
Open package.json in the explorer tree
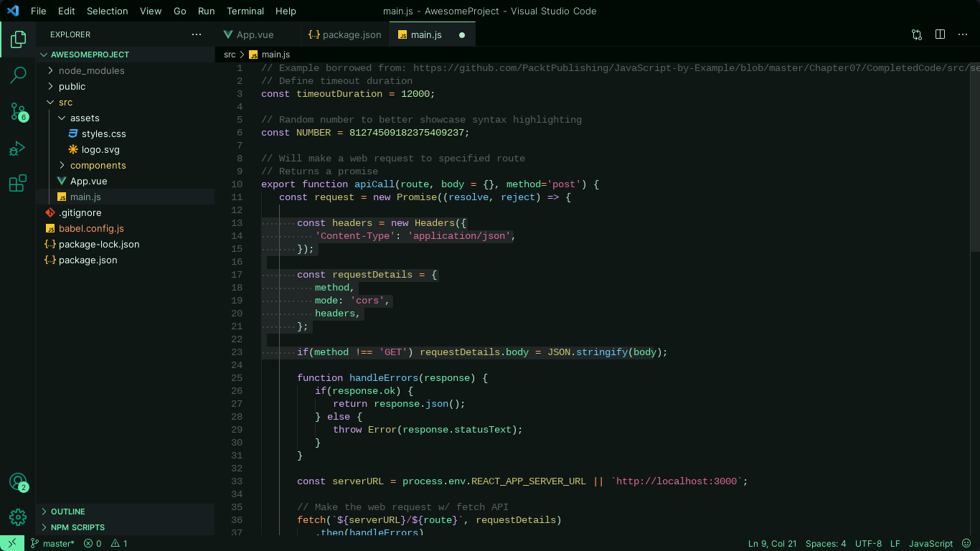[126, 260]
